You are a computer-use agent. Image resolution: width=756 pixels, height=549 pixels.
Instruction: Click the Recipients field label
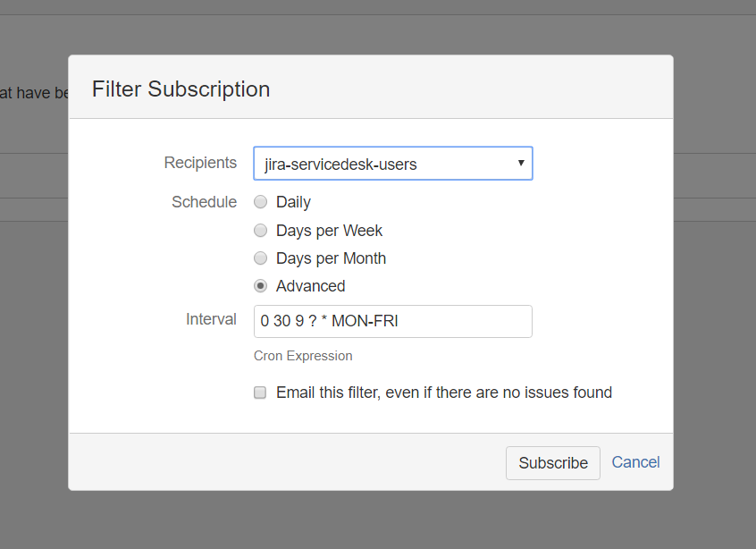tap(200, 163)
